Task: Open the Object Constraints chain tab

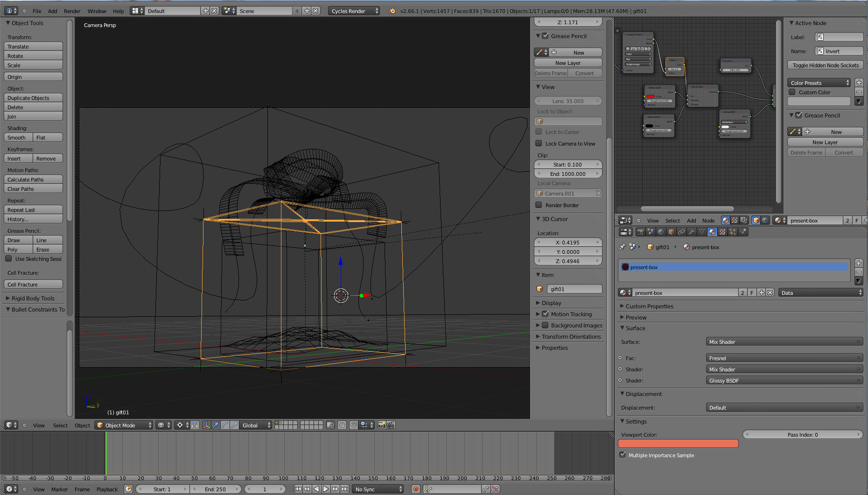Action: [x=681, y=232]
